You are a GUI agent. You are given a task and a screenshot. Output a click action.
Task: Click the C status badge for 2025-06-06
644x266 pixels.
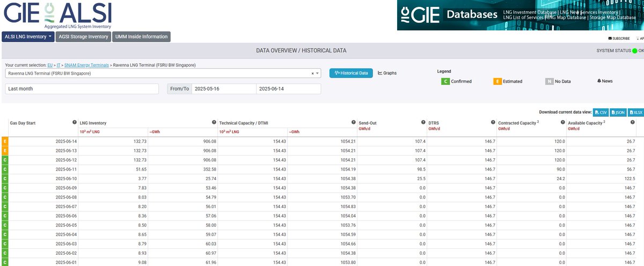coord(5,216)
